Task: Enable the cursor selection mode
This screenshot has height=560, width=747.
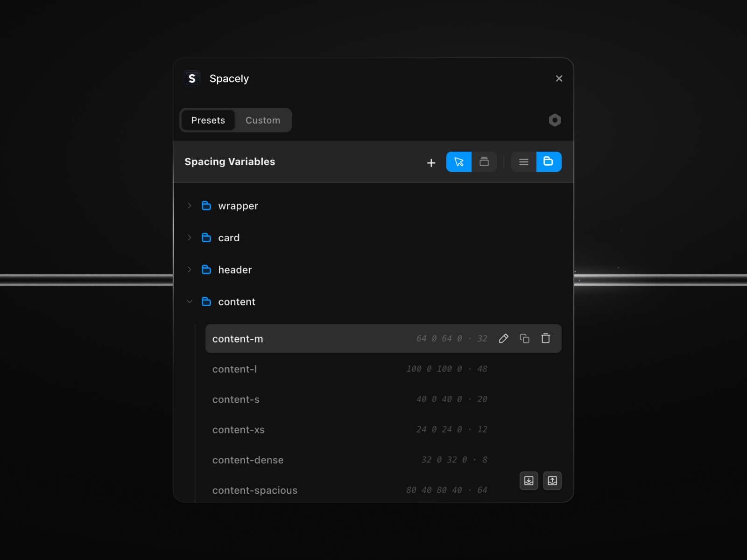Action: click(x=458, y=162)
